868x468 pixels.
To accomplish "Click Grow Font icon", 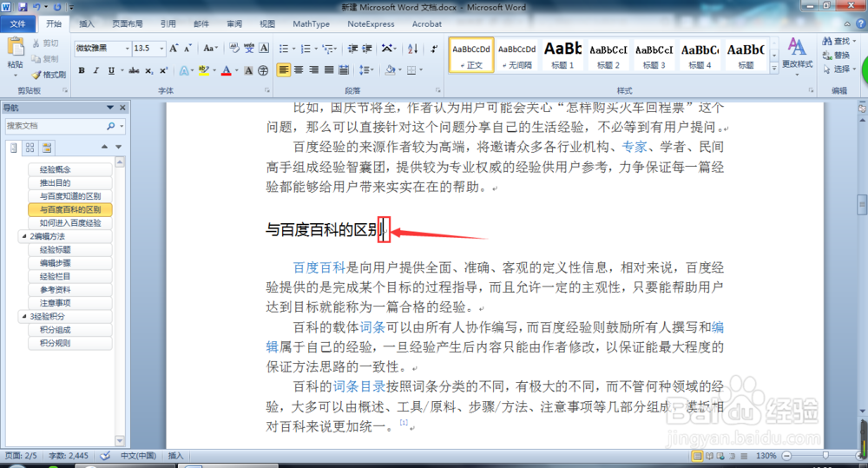I will pyautogui.click(x=174, y=48).
